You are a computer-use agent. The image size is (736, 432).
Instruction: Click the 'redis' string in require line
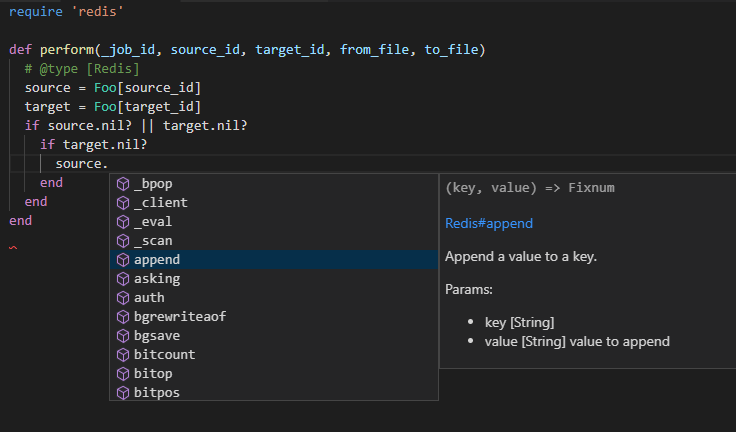click(x=97, y=11)
